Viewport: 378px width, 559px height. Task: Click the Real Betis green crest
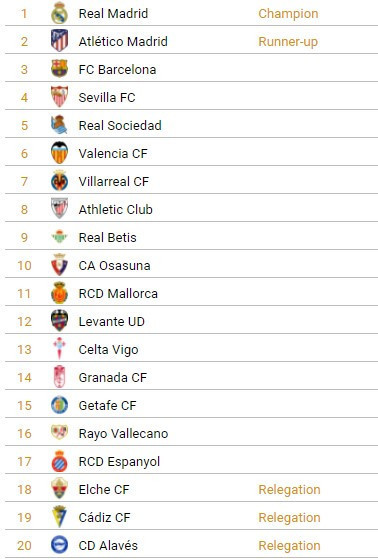59,237
